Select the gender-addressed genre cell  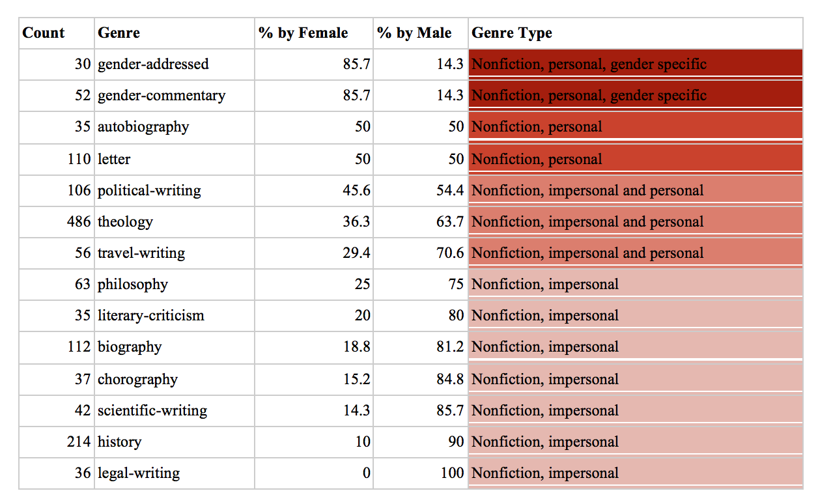(153, 64)
